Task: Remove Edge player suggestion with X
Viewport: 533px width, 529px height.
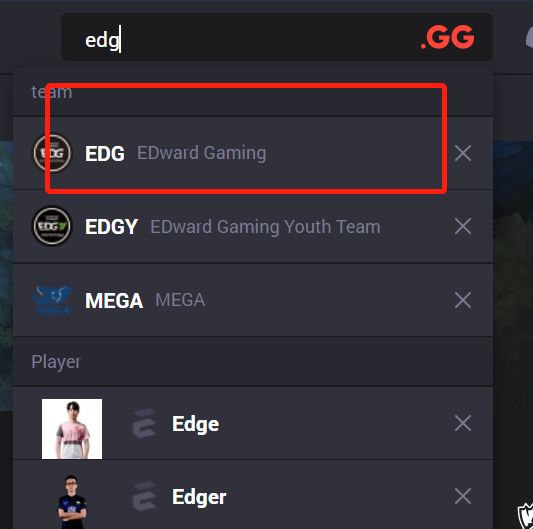Action: (463, 423)
